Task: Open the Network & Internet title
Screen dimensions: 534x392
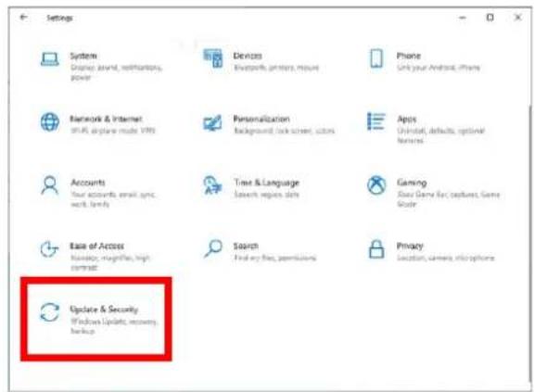Action: point(106,119)
